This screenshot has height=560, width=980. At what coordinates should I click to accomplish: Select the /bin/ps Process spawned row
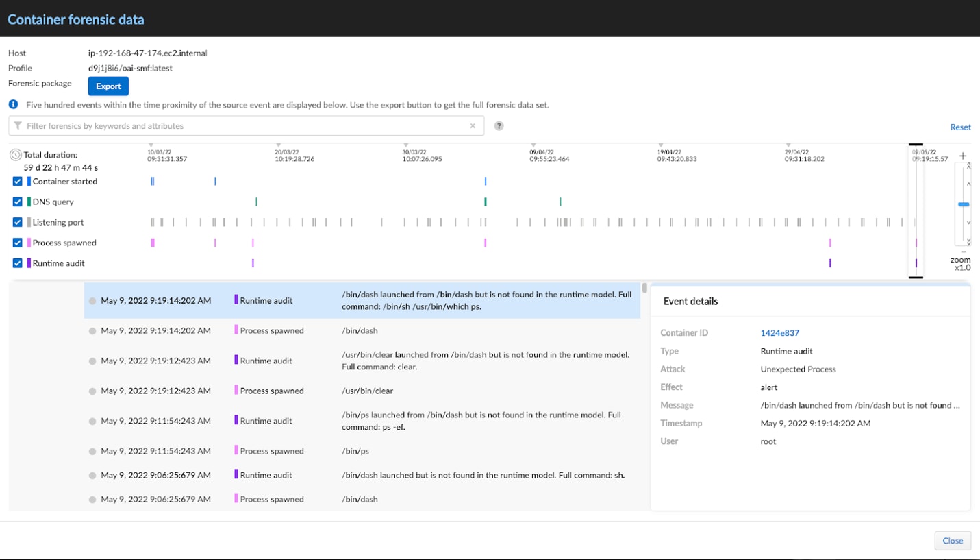tap(362, 451)
